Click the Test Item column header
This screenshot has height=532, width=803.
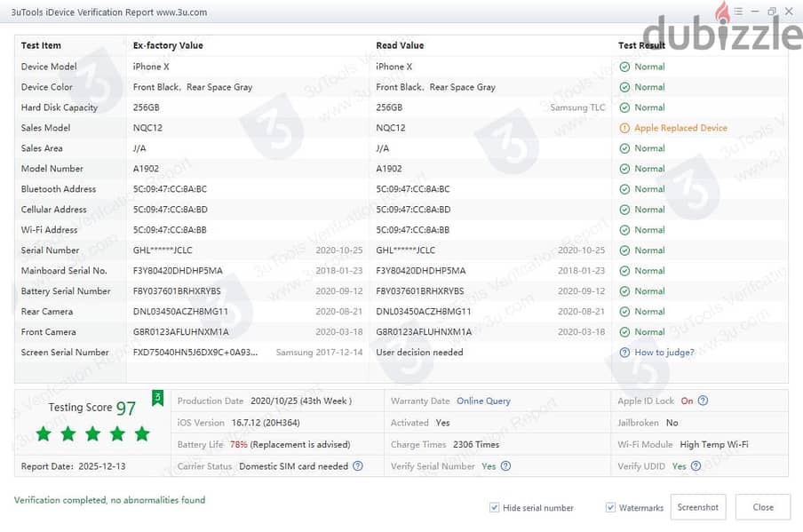[x=41, y=45]
